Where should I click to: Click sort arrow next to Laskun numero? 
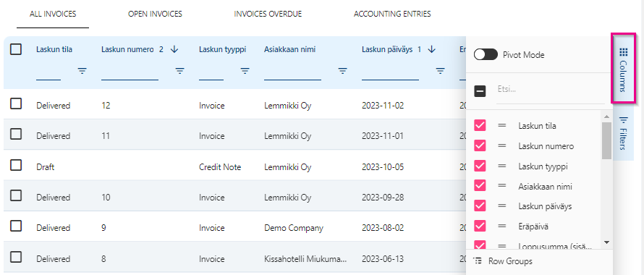[x=174, y=49]
